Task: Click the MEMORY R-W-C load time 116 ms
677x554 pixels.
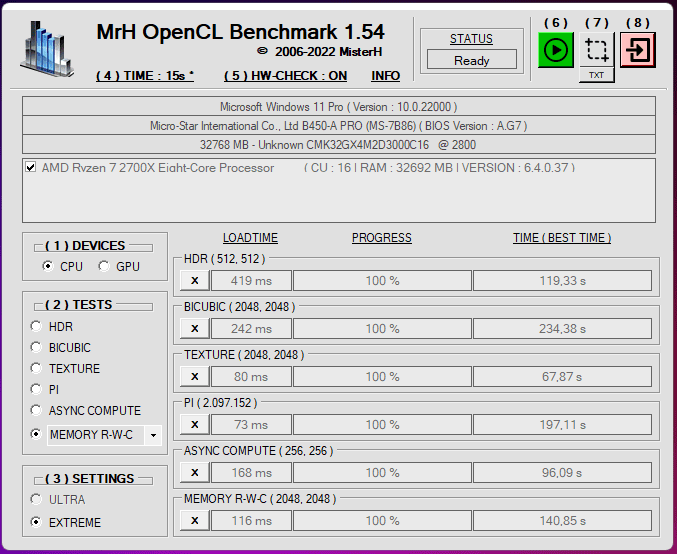Action: click(251, 520)
